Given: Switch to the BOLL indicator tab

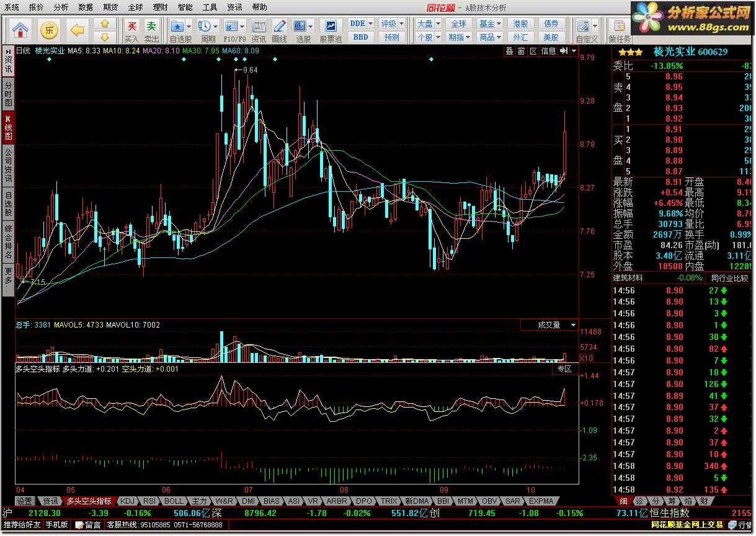Looking at the screenshot, I should [x=174, y=501].
